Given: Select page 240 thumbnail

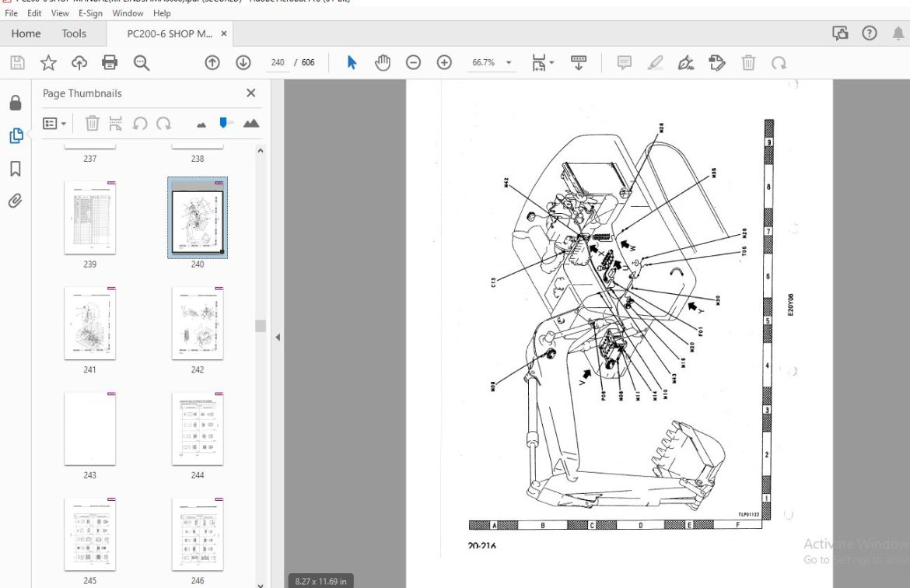Looking at the screenshot, I should [198, 218].
